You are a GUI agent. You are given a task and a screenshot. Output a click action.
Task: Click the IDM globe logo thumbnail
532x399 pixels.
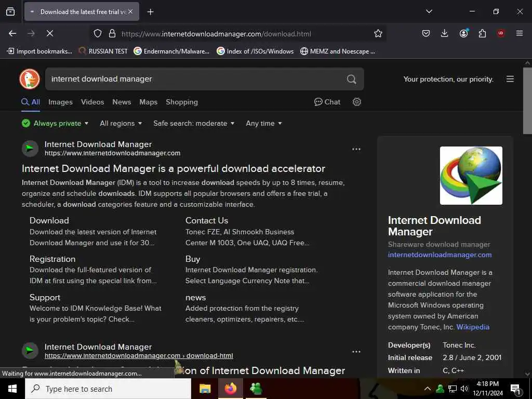pyautogui.click(x=471, y=176)
